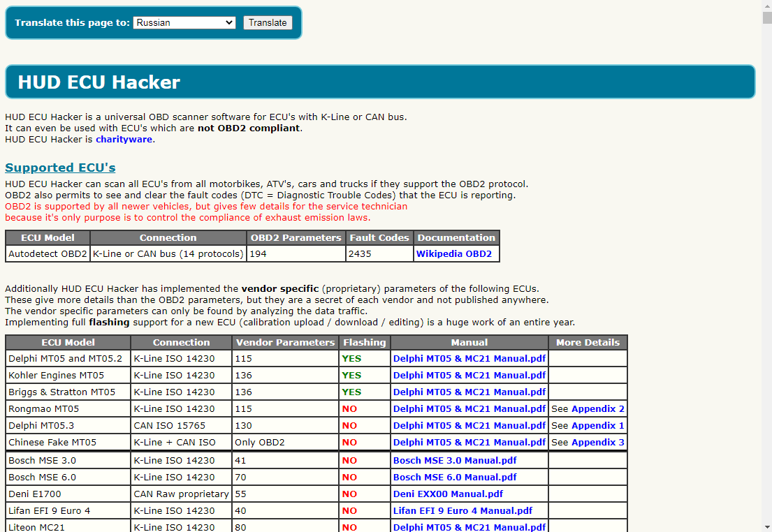Open Lifan EFI 9 Euro 4 Manual.pdf link
This screenshot has width=772, height=532.
[463, 511]
